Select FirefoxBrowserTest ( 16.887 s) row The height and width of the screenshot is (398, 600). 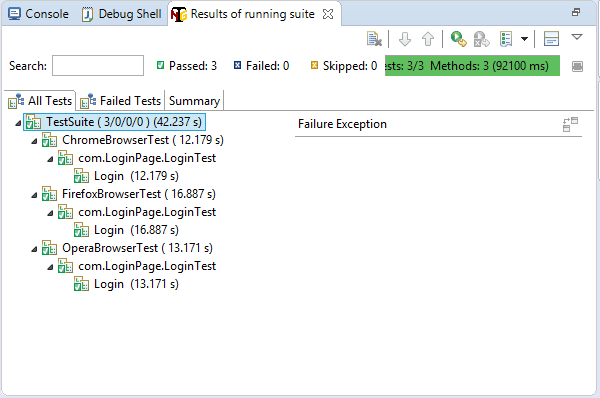129,194
